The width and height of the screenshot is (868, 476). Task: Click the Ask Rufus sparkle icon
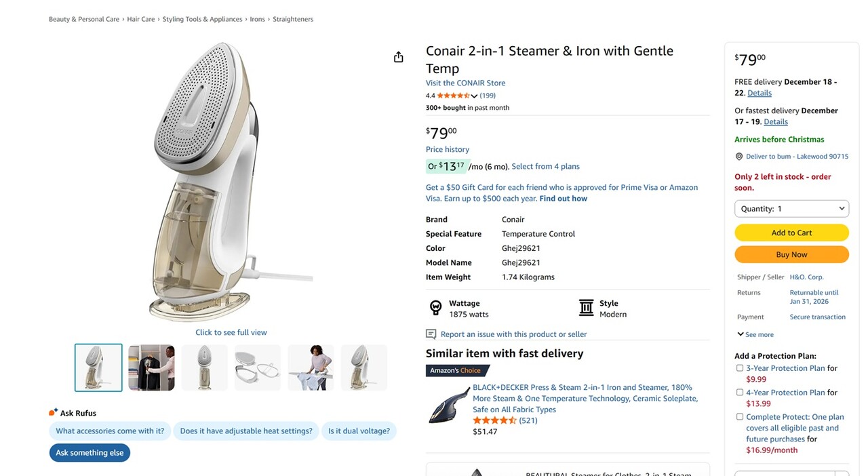pyautogui.click(x=54, y=412)
